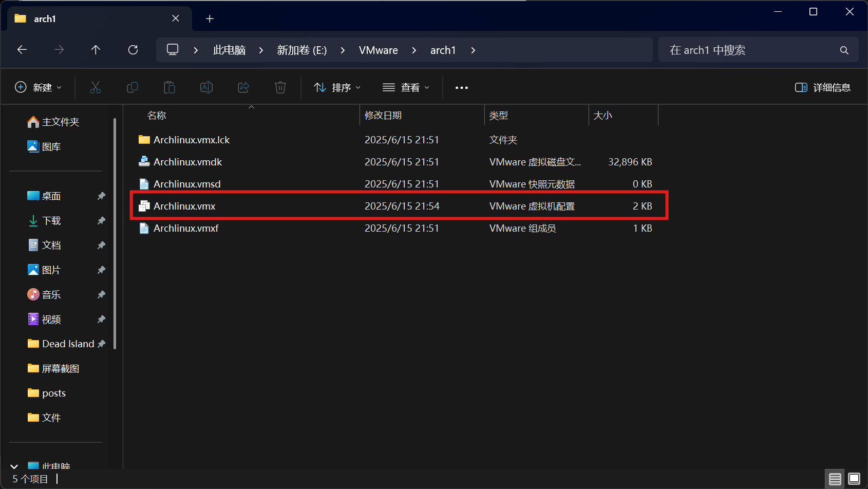Click the Archlinux.vmxf file icon
The width and height of the screenshot is (868, 489).
tap(144, 228)
